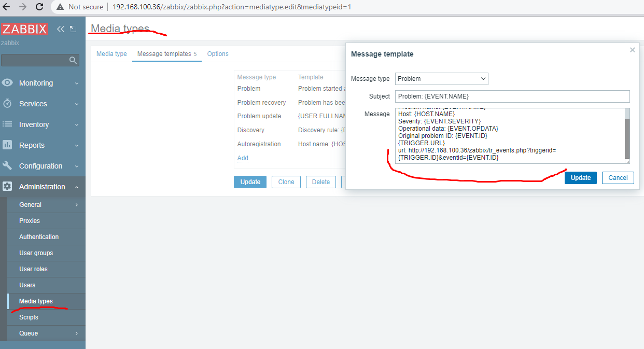Click the browser address bar URL
The height and width of the screenshot is (349, 644).
[232, 7]
